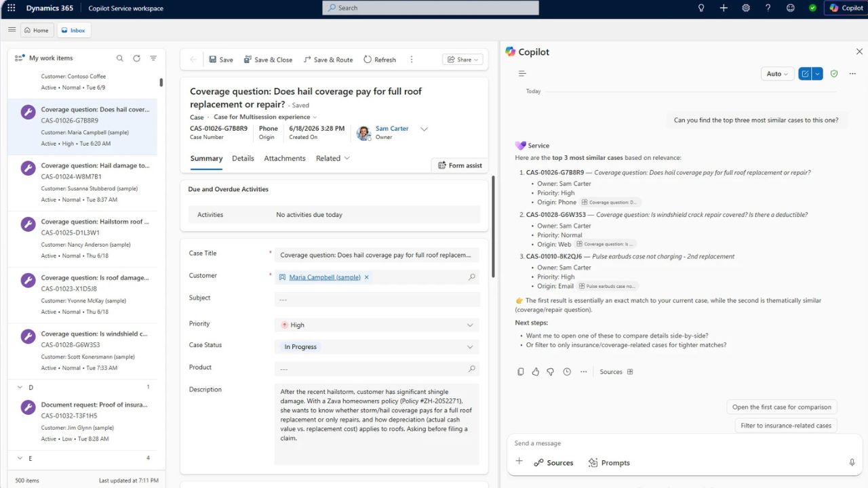Image resolution: width=868 pixels, height=488 pixels.
Task: Click Refresh in the case toolbar
Action: click(380, 60)
